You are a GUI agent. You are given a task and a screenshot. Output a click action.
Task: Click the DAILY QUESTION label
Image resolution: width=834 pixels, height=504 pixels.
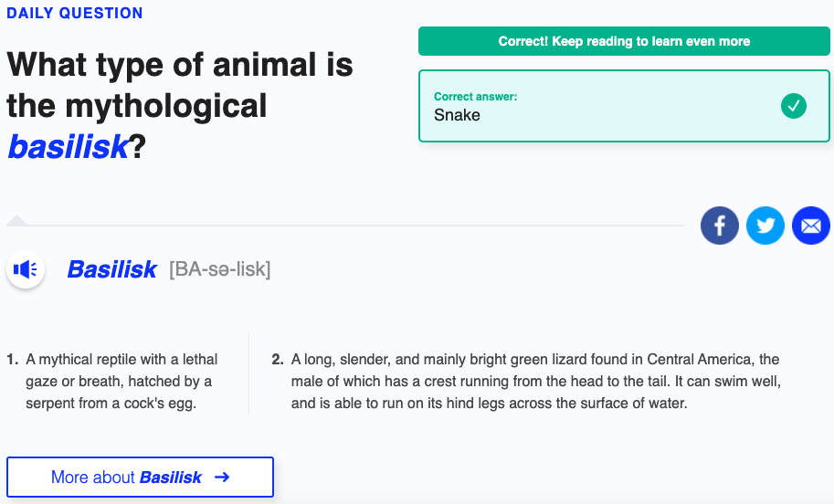point(75,14)
